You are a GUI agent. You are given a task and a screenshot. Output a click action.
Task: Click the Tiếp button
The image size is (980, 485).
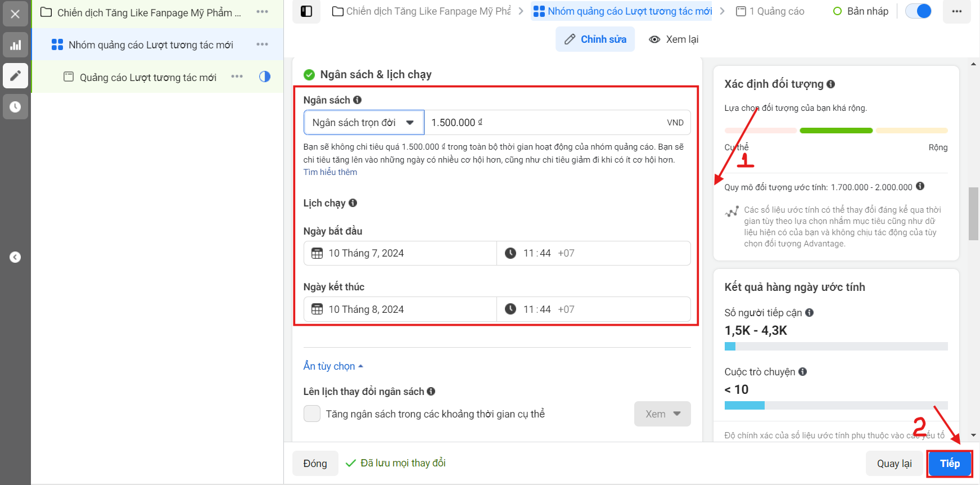click(x=950, y=463)
